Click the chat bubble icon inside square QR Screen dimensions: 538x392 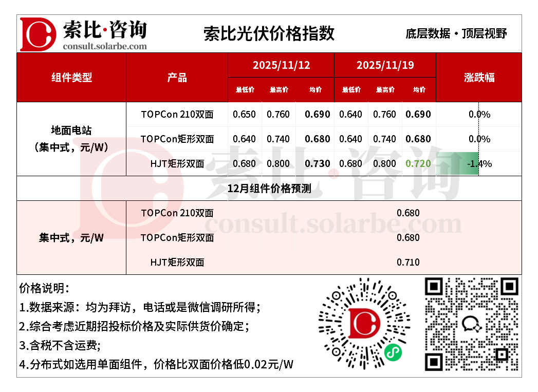tap(471, 323)
